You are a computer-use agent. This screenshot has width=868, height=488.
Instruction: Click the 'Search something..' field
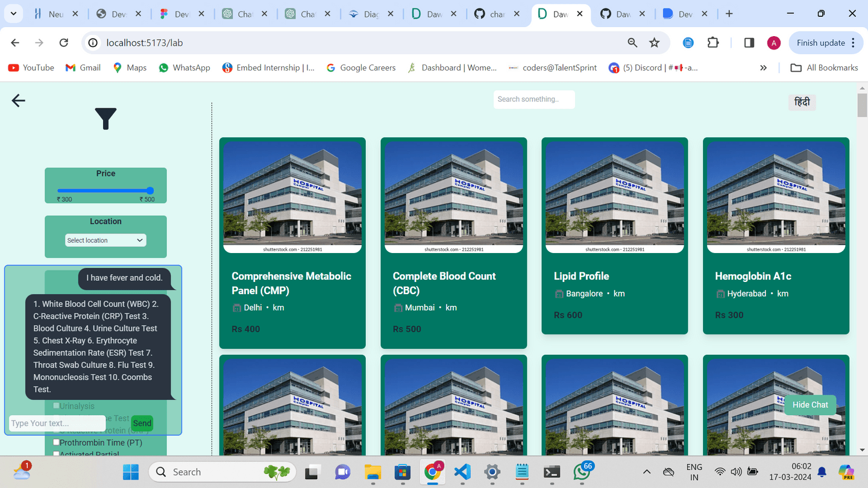click(534, 99)
